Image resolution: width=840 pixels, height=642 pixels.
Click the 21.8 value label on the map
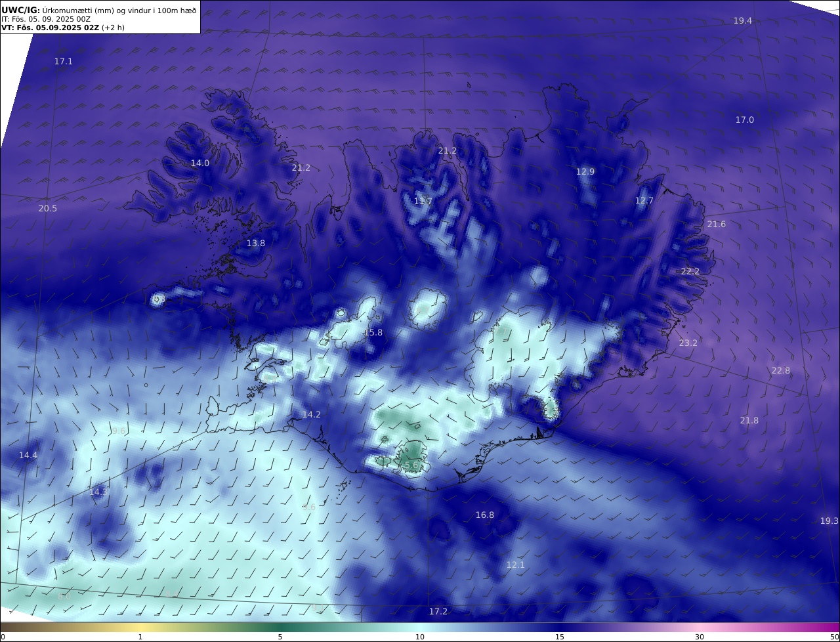coord(749,421)
